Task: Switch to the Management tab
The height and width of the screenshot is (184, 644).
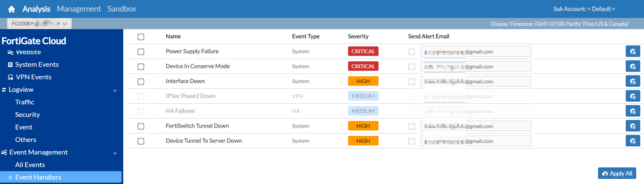Action: (79, 9)
